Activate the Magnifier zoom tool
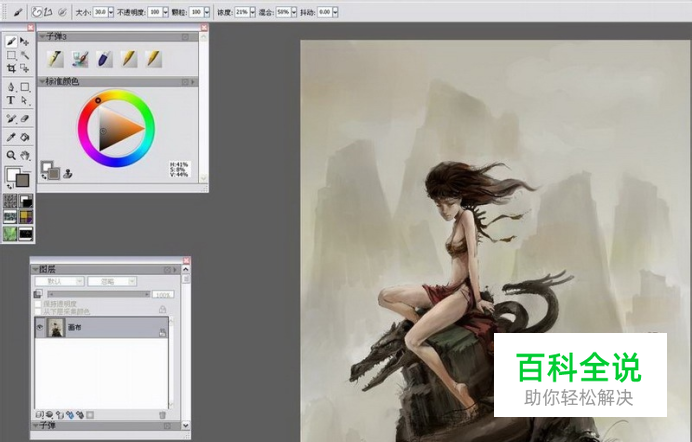Viewport: 692px width, 442px height. (11, 155)
